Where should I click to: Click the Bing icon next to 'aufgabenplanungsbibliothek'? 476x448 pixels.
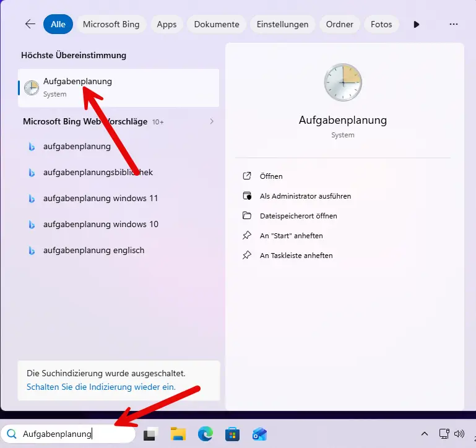(x=32, y=173)
